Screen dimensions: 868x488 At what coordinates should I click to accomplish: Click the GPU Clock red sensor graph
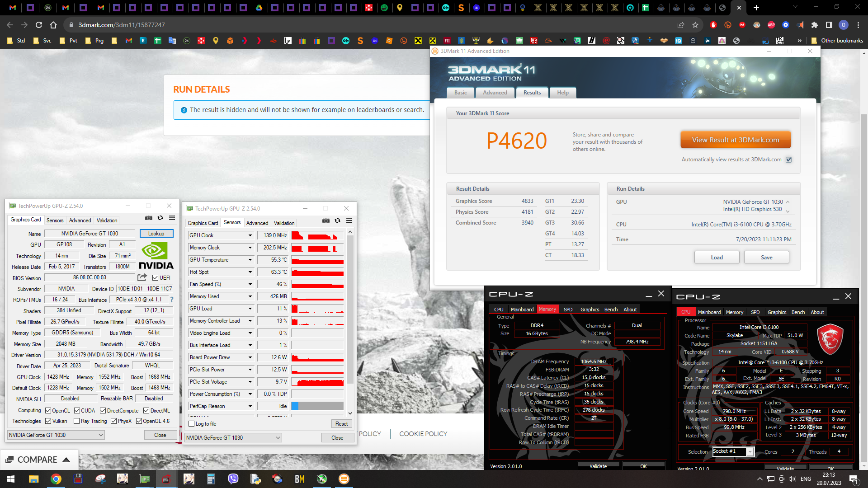[x=317, y=235]
